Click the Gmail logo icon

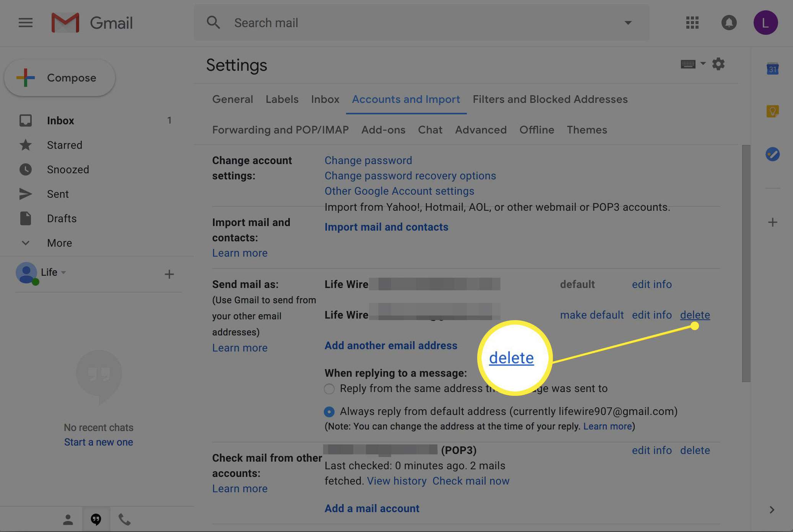click(64, 23)
